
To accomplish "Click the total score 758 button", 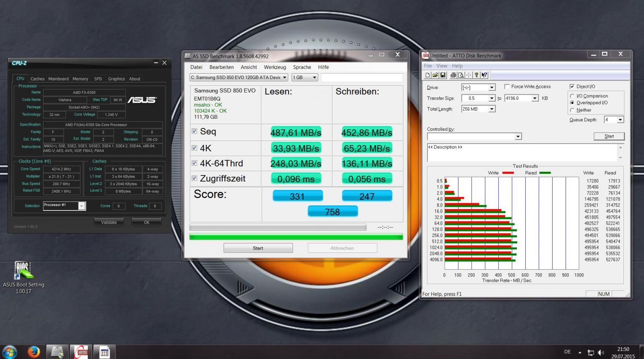I will pyautogui.click(x=332, y=211).
